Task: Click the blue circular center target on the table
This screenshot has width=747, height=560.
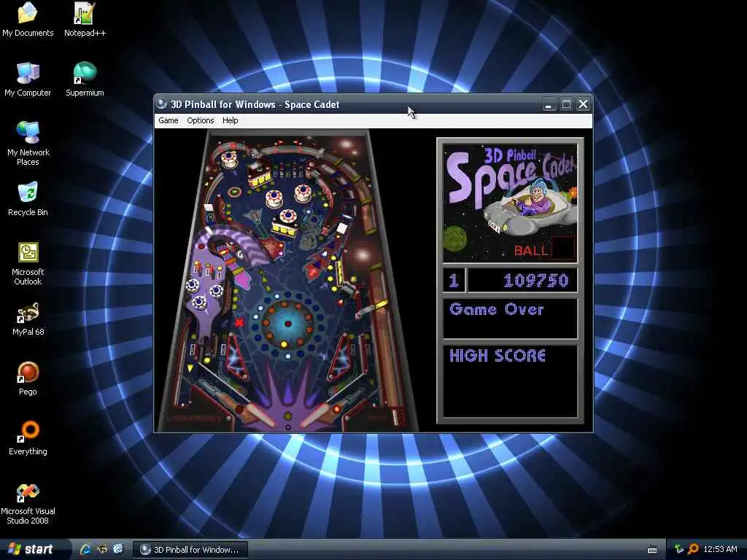Action: pos(287,324)
